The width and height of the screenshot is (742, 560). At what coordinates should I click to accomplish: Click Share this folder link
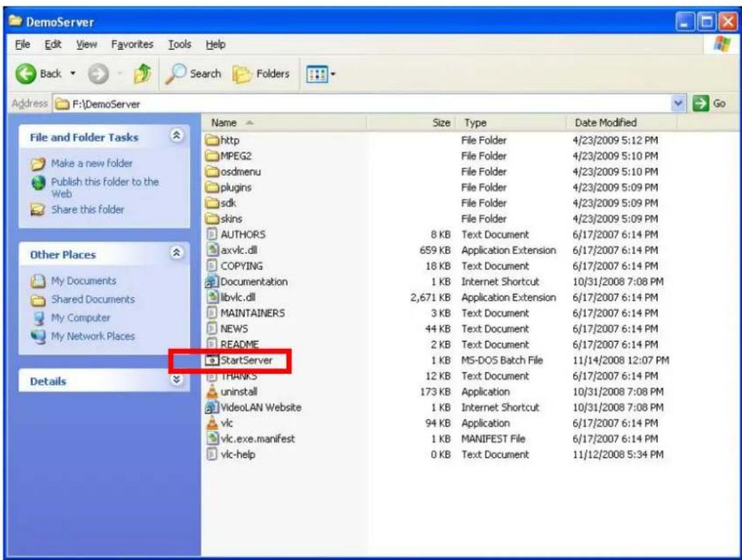88,210
